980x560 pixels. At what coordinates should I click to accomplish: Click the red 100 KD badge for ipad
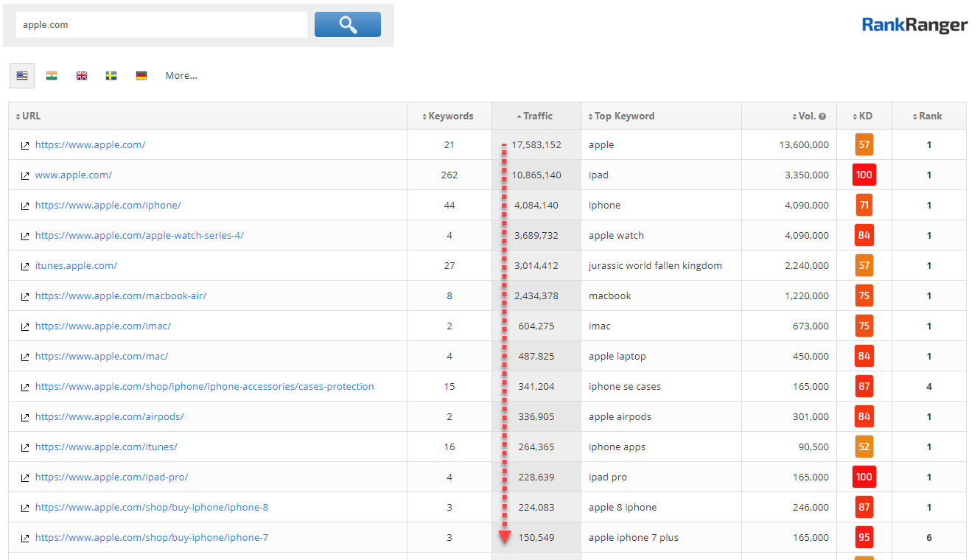coord(864,175)
